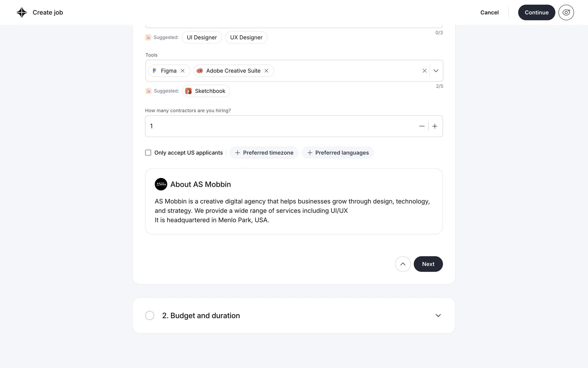Remove Adobe Creative Suite tag
The image size is (588, 368).
(x=266, y=71)
